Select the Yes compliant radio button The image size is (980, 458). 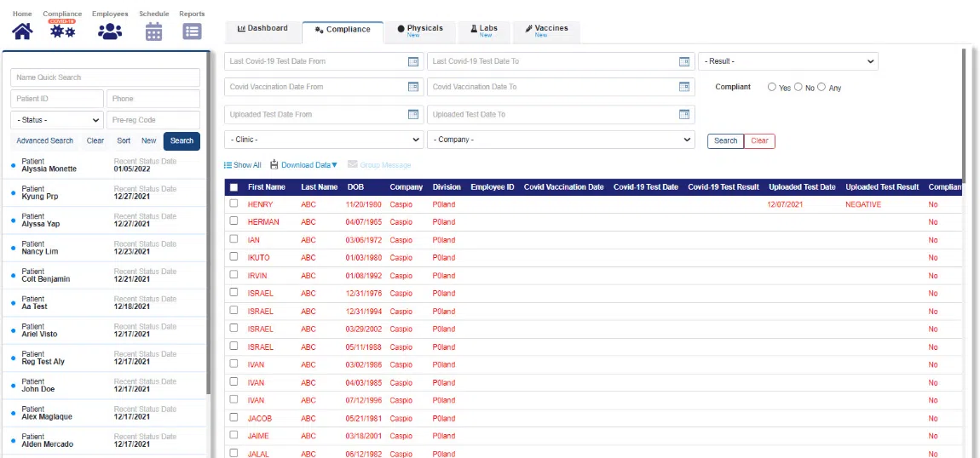(x=772, y=87)
